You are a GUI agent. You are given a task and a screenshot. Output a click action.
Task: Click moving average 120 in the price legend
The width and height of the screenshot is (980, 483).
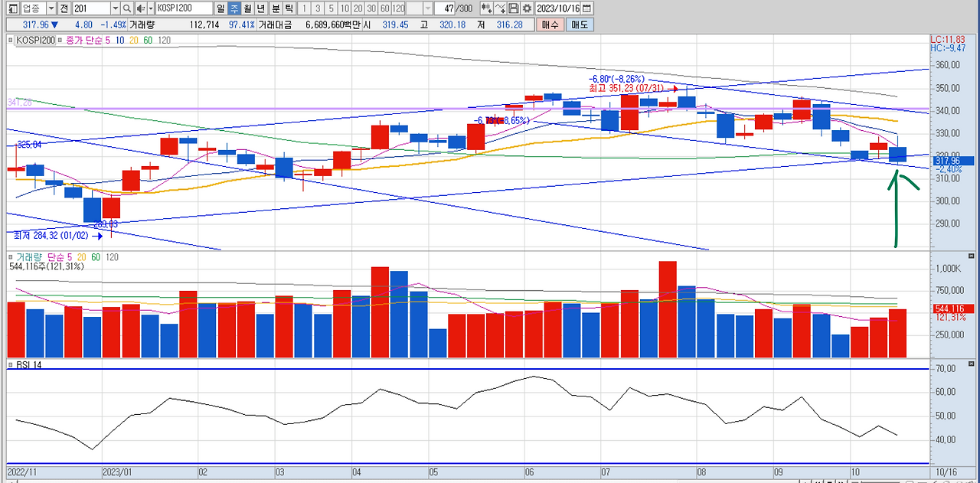click(x=164, y=40)
